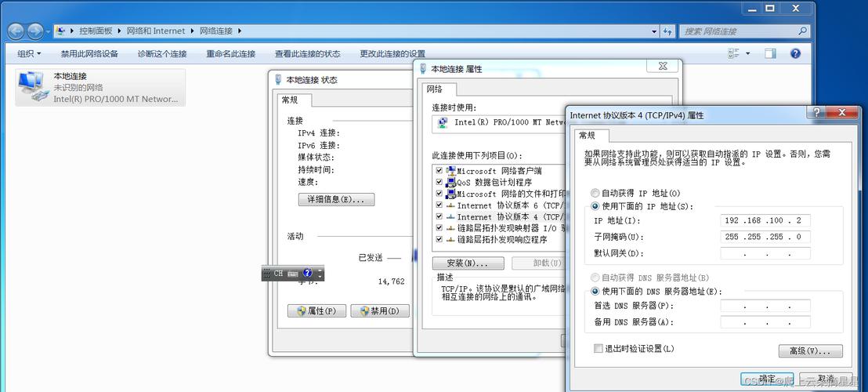This screenshot has height=392, width=868.
Task: Click the help icon on language bar
Action: (308, 273)
